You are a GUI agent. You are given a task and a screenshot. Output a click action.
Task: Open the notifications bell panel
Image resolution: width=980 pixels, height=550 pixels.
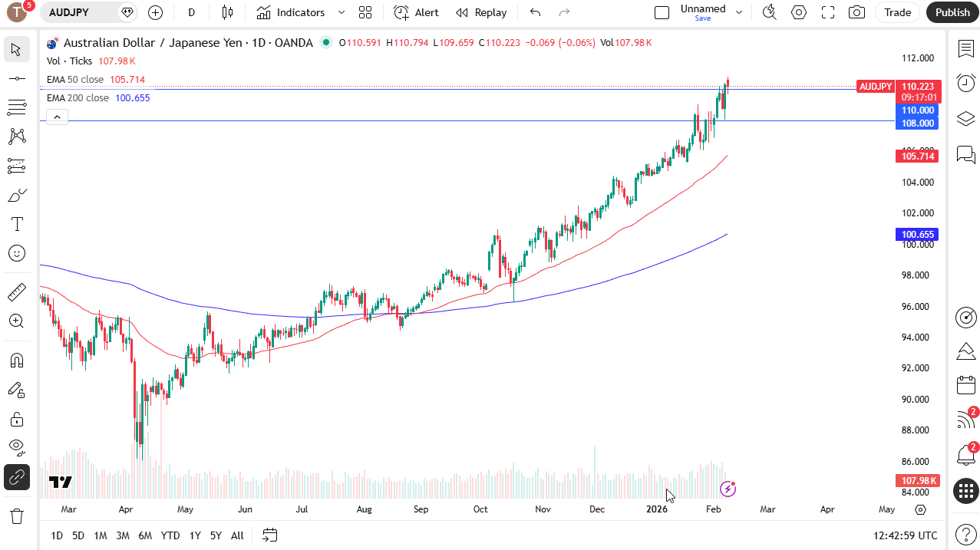[x=965, y=455]
